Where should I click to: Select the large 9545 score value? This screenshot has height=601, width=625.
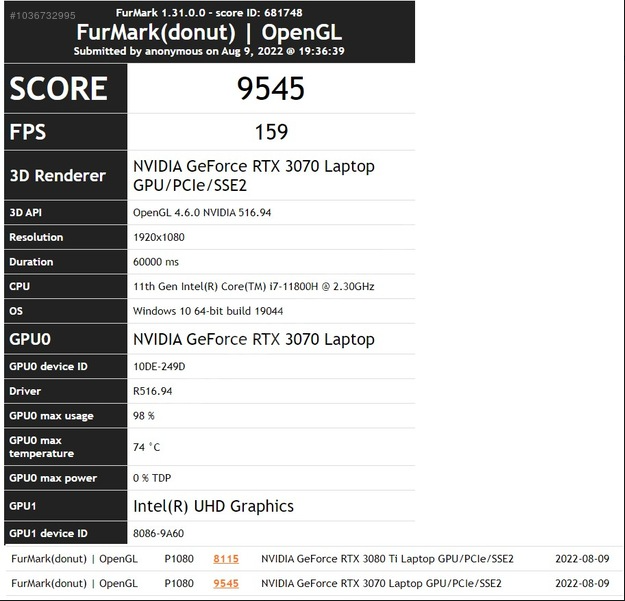271,88
